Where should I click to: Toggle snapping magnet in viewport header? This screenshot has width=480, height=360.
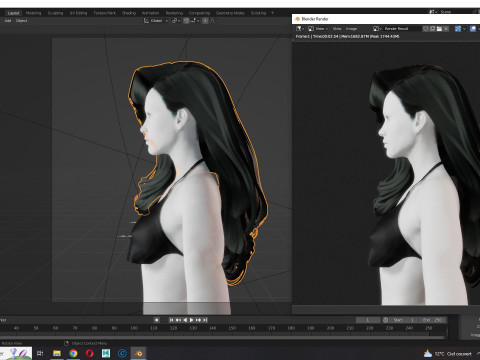(x=186, y=21)
